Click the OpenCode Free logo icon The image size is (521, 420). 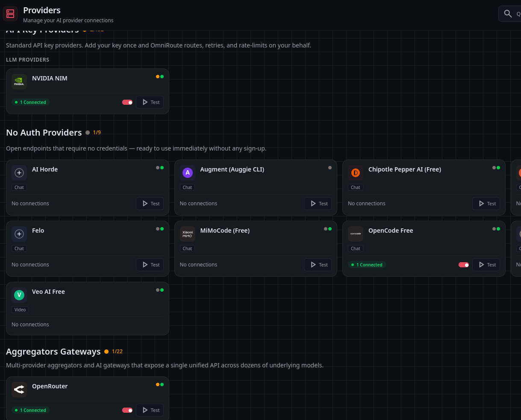tap(356, 234)
